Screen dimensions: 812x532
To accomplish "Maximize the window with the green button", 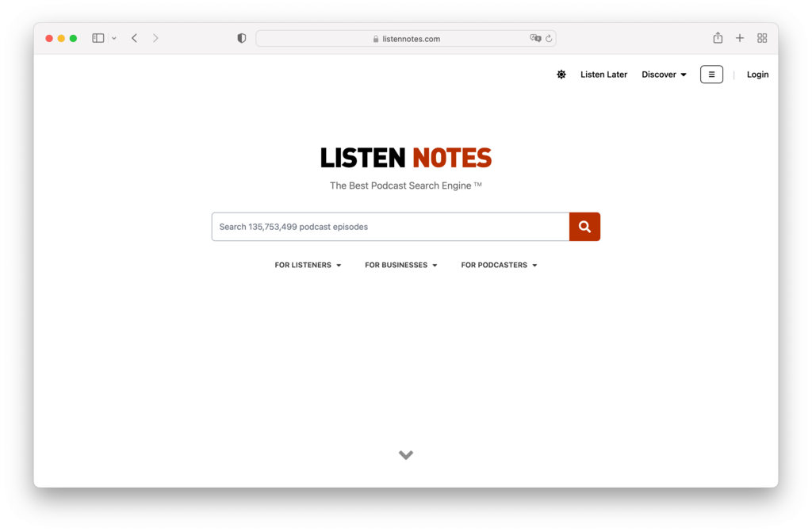I will pos(74,38).
